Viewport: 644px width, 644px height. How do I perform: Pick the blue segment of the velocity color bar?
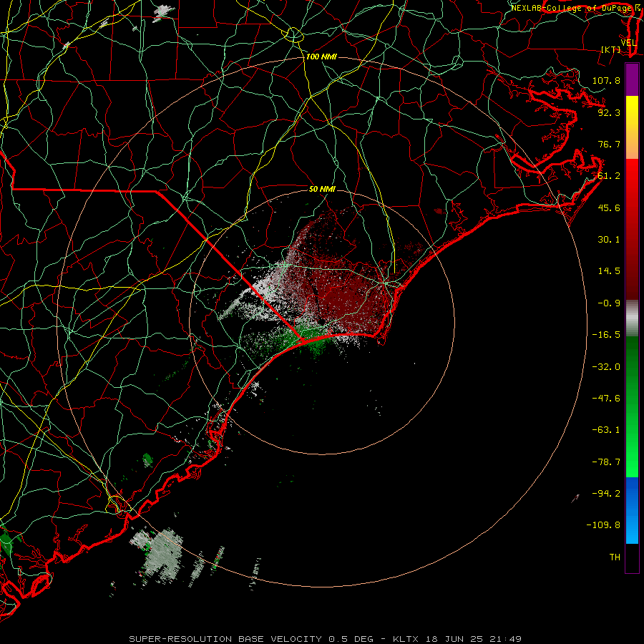pos(632,510)
